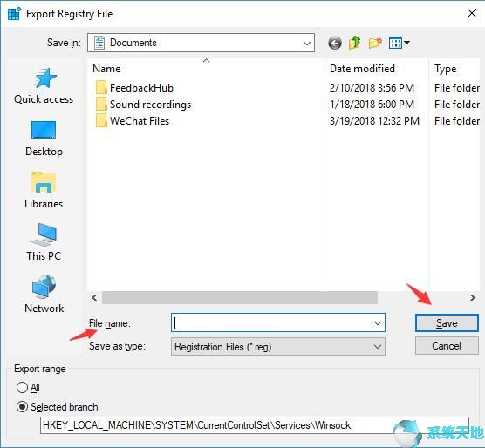The height and width of the screenshot is (448, 485).
Task: Click File folder type in FeedbackHub row
Action: click(x=457, y=88)
